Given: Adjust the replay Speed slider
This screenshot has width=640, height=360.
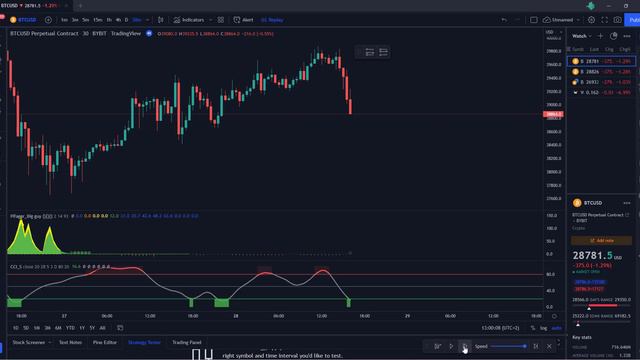Looking at the screenshot, I should 508,346.
